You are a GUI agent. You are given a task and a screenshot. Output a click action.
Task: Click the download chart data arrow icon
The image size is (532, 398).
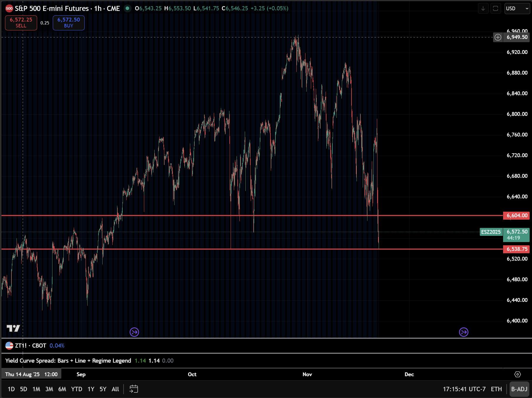pos(483,9)
